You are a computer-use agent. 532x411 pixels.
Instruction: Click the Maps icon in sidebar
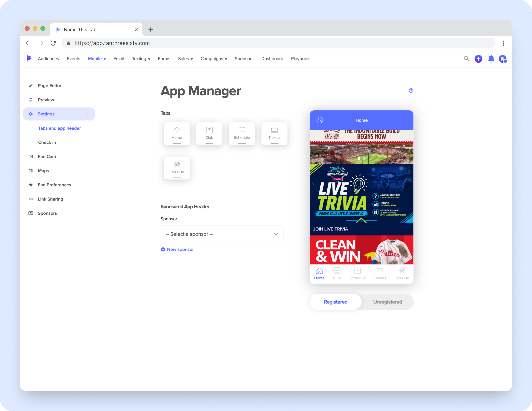tap(31, 171)
